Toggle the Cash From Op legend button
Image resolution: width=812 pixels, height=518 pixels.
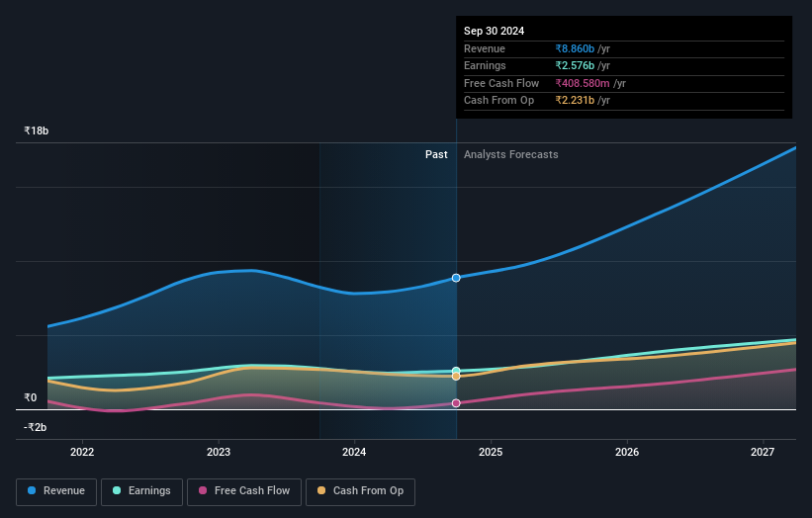360,491
